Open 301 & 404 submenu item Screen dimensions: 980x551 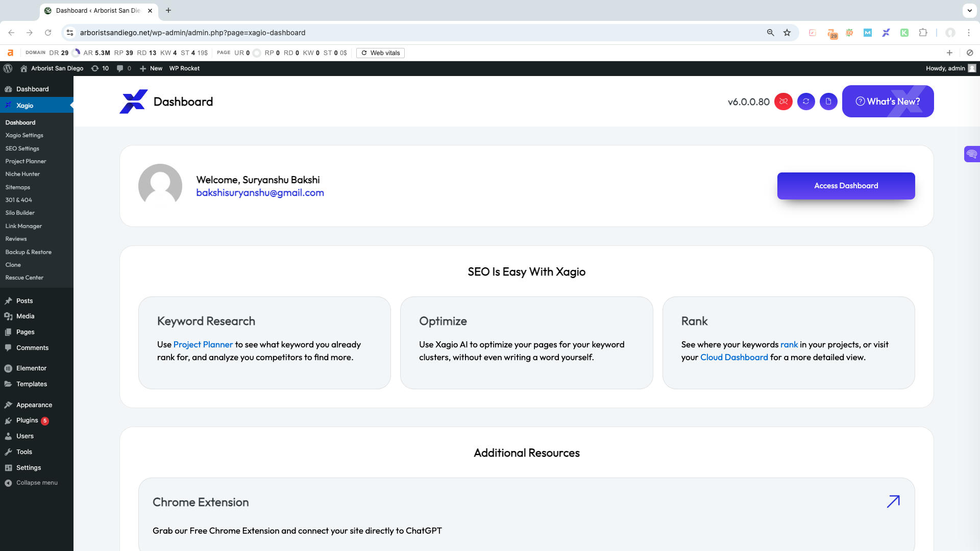19,200
